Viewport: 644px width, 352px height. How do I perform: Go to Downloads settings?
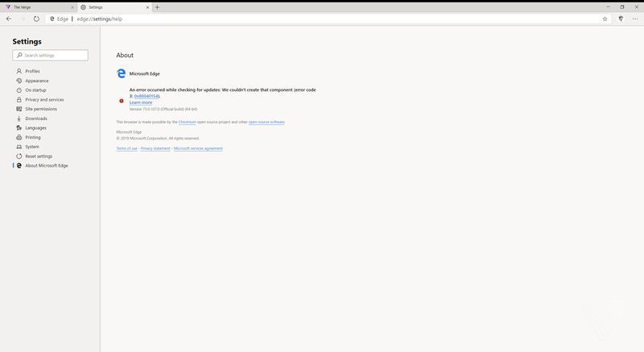pos(36,118)
